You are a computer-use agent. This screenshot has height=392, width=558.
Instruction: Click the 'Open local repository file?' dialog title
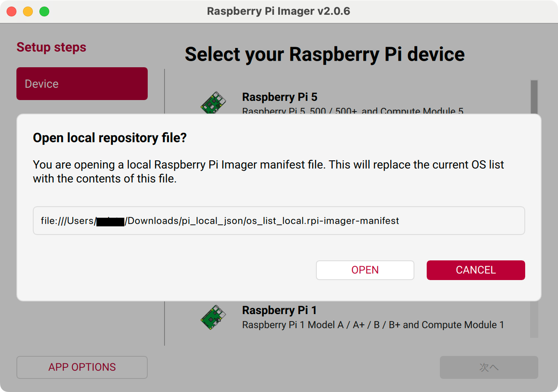(110, 138)
